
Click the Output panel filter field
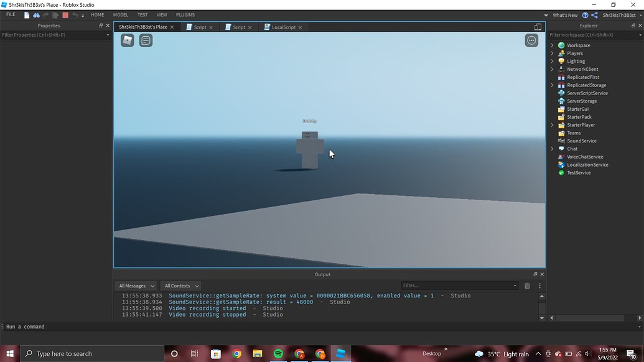[x=460, y=285]
